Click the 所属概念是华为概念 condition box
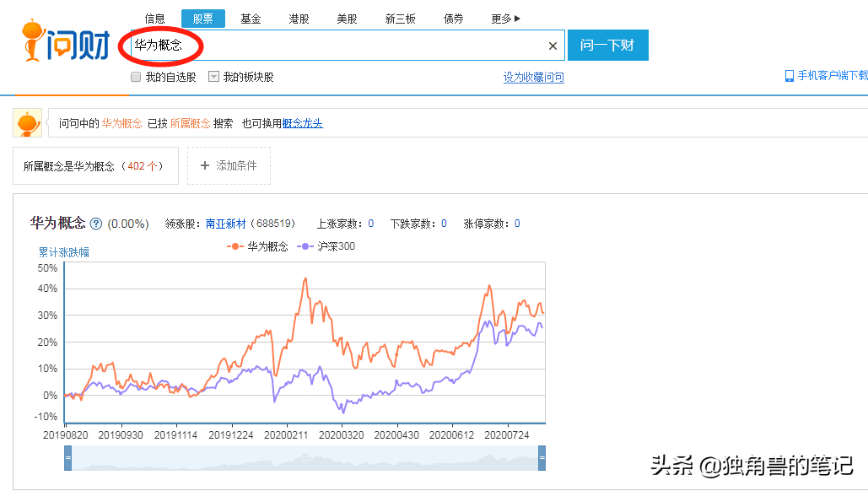The image size is (868, 491). 96,165
